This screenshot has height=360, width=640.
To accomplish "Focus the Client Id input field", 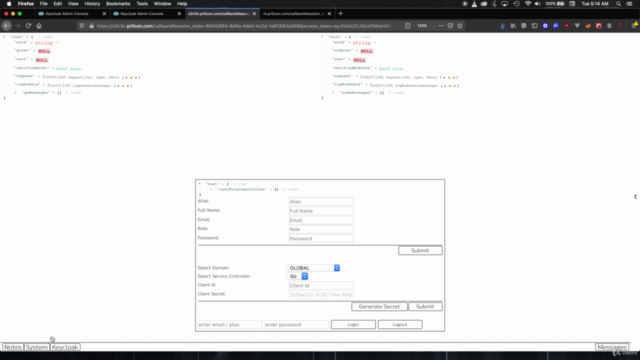I will click(321, 286).
